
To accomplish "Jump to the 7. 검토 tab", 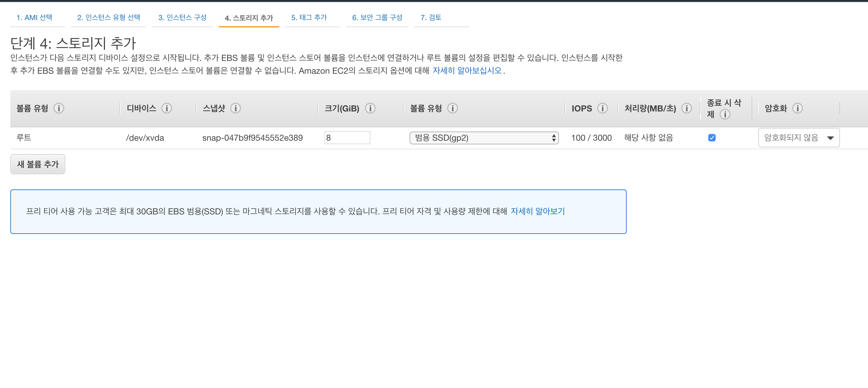I will pyautogui.click(x=431, y=18).
